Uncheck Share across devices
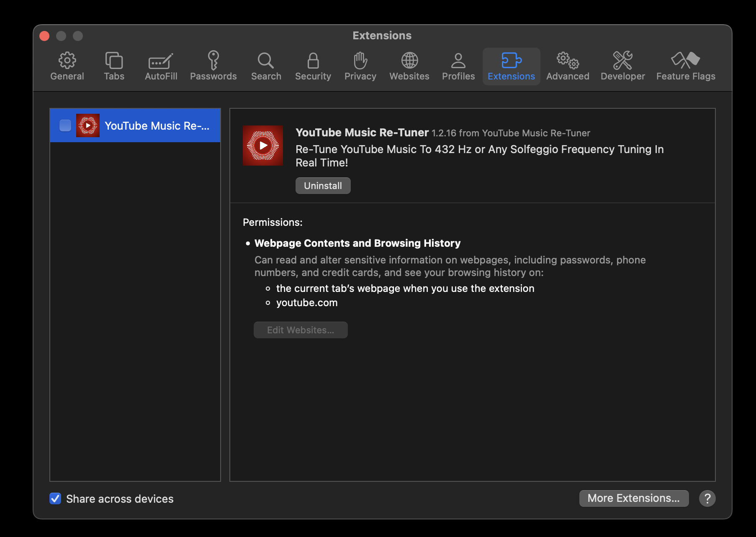Screen dimensions: 756x537 (56, 499)
